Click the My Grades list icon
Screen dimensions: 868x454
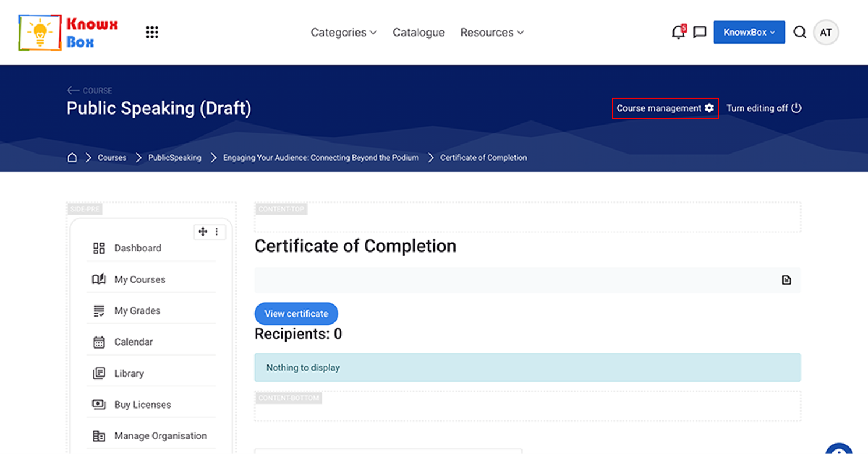click(x=99, y=311)
